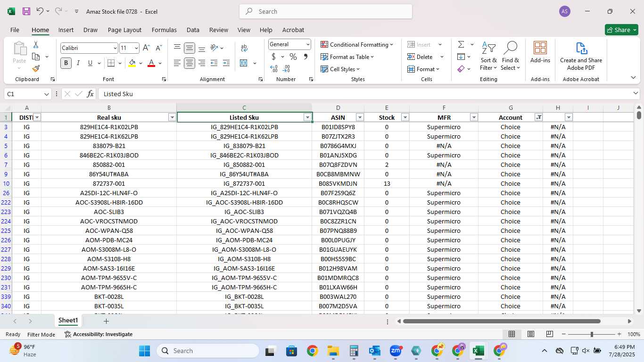Click the Windows Start button
The image size is (644, 362).
click(x=144, y=351)
